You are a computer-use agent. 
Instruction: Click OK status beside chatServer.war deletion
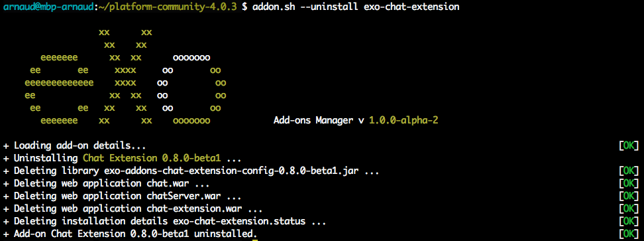pos(629,197)
